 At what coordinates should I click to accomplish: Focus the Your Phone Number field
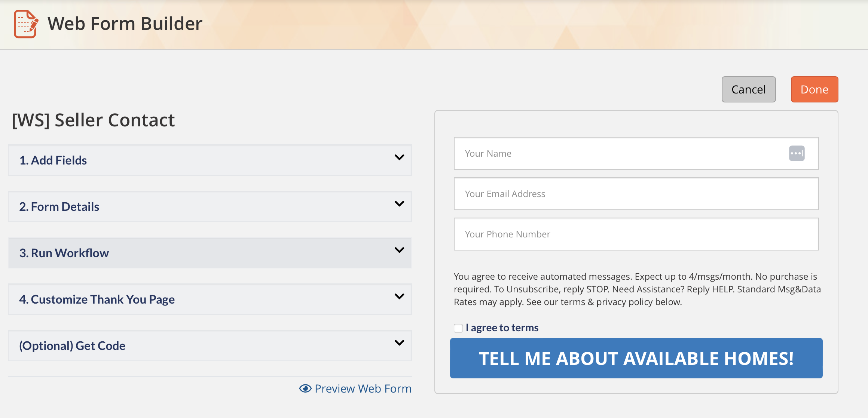pos(636,234)
